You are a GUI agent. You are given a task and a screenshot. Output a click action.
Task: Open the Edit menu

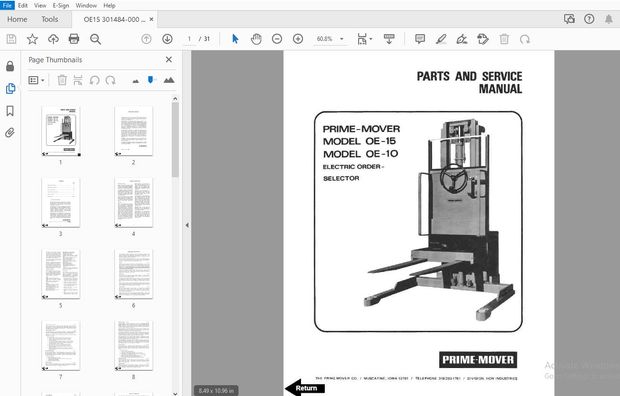coord(23,6)
